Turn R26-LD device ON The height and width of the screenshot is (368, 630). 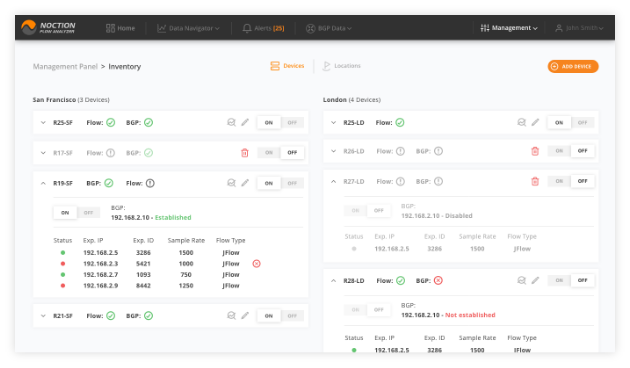click(559, 151)
